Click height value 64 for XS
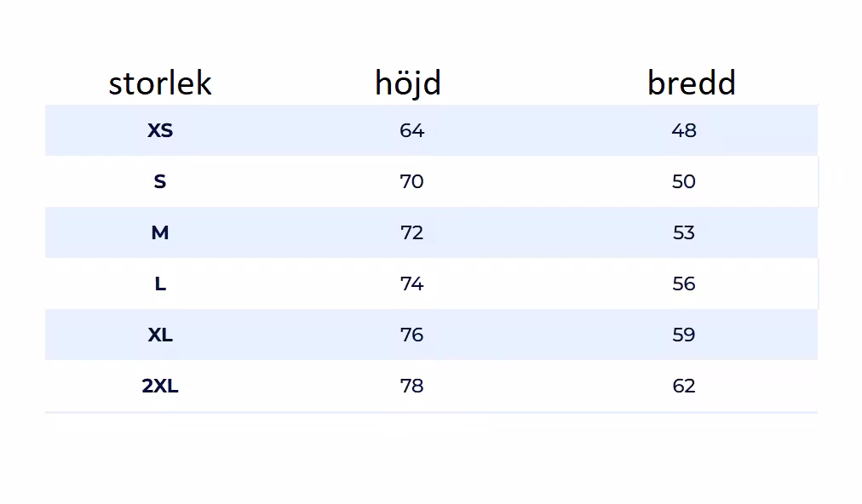Viewport: 862px width, 504px height. [411, 130]
